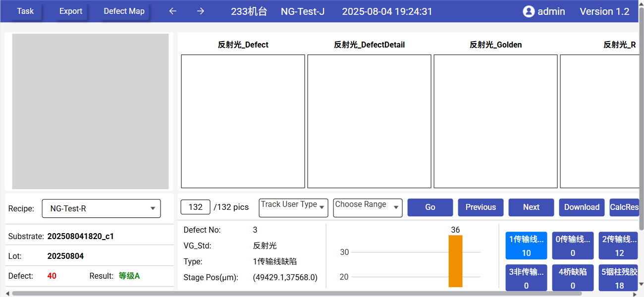
Task: Click the Download button
Action: tap(582, 207)
